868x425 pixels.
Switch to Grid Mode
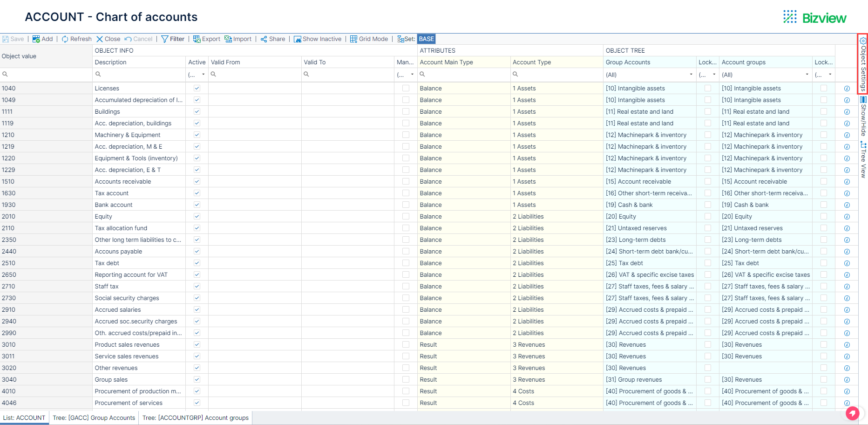(369, 39)
